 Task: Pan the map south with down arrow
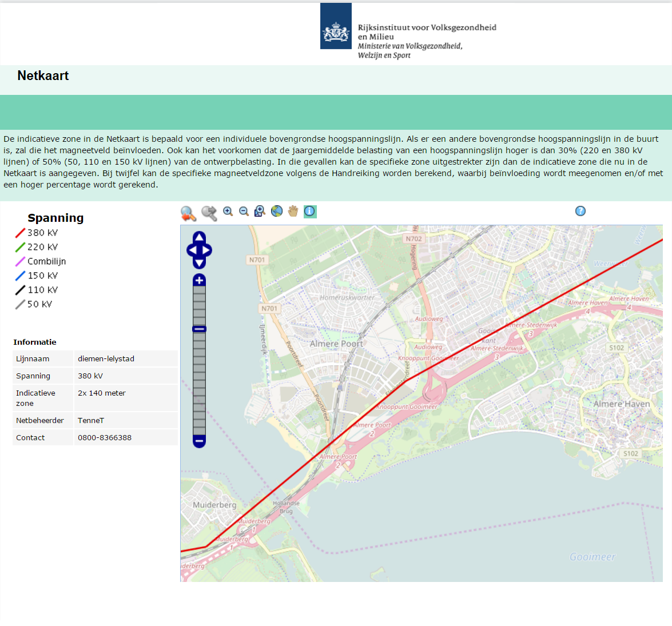point(199,263)
